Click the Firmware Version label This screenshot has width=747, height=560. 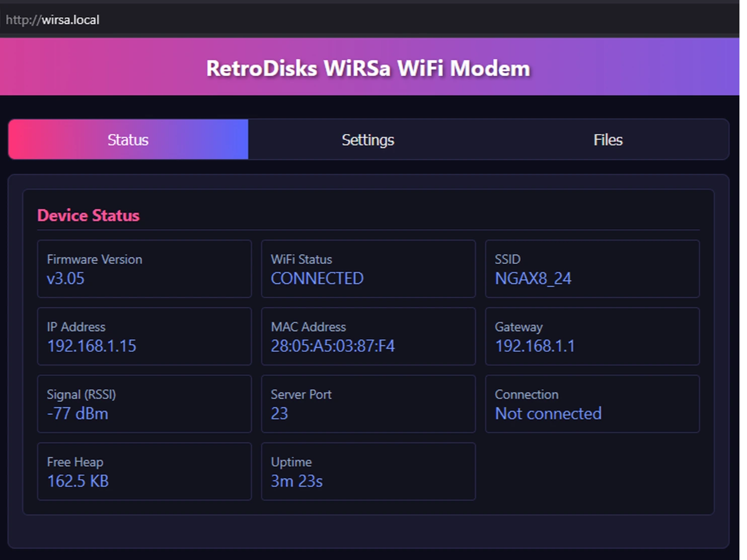click(95, 259)
